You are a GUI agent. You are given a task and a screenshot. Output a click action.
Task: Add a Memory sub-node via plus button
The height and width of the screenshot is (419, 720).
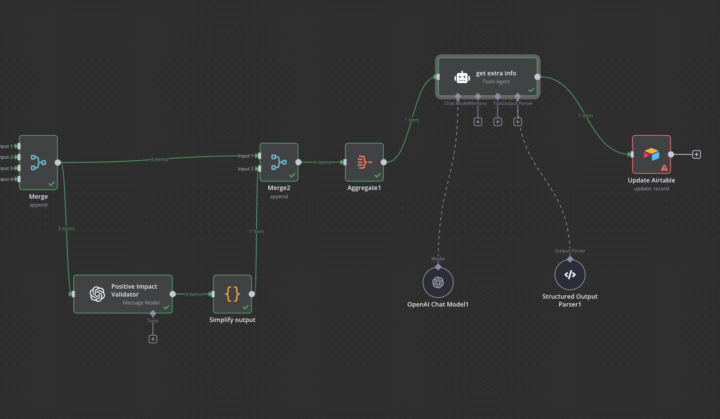click(478, 122)
